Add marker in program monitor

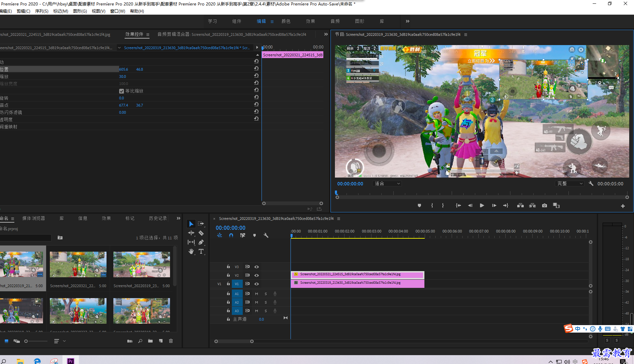tap(419, 206)
